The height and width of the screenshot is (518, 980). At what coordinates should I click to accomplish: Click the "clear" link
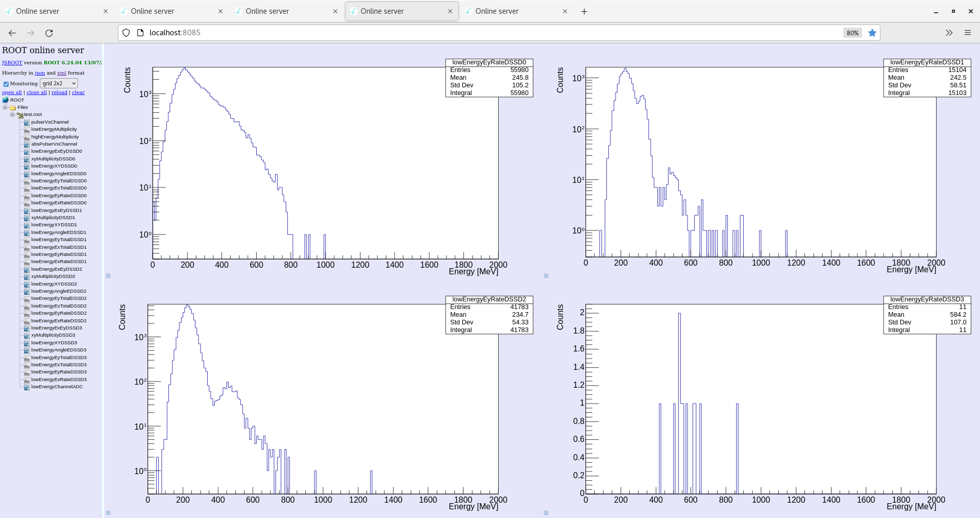click(78, 92)
